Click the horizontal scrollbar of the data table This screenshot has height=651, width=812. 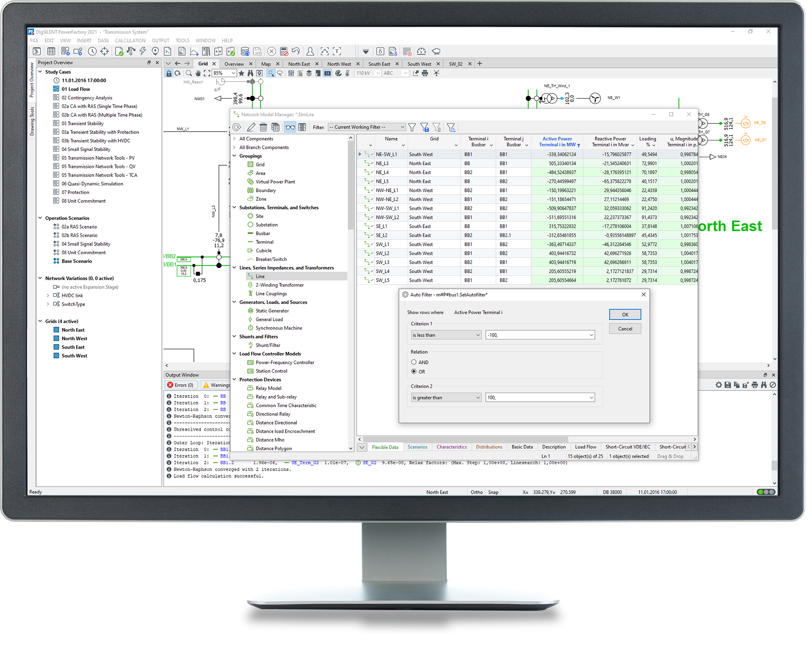pos(466,439)
